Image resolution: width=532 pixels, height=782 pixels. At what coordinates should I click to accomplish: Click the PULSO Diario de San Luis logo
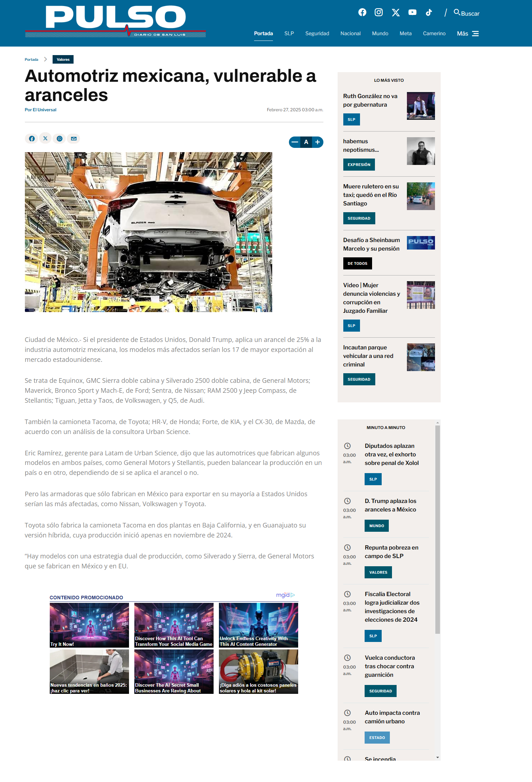115,21
